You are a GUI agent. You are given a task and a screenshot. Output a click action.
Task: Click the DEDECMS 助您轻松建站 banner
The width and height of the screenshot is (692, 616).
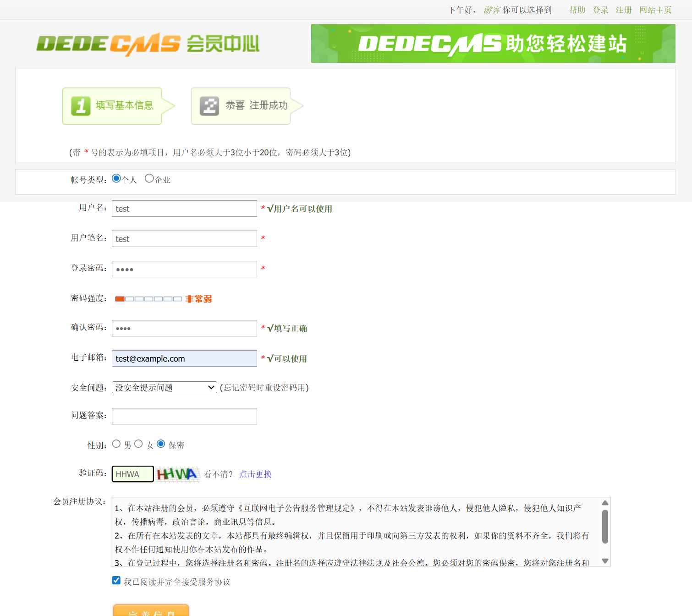click(x=493, y=44)
